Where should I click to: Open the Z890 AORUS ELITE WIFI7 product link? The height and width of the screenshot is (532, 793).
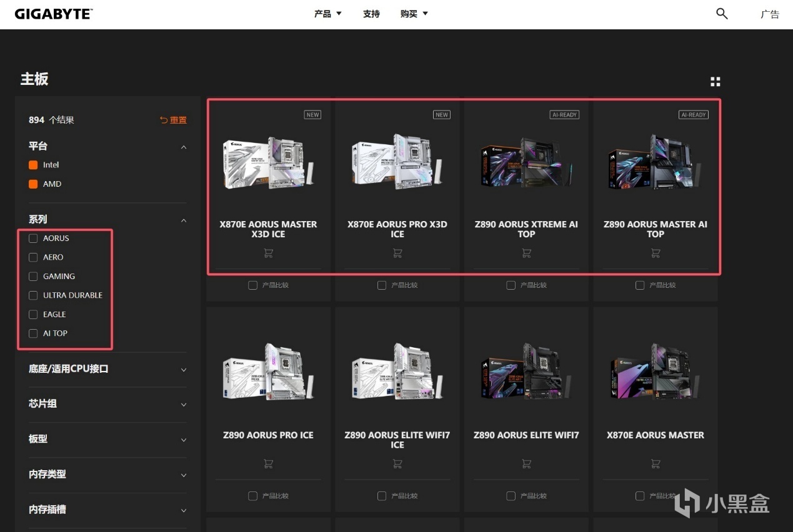pyautogui.click(x=526, y=435)
